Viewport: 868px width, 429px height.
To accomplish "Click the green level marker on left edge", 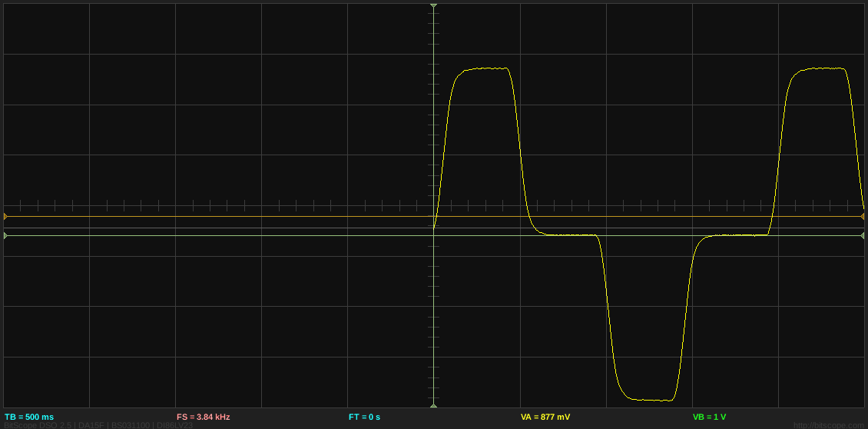I will pyautogui.click(x=5, y=236).
